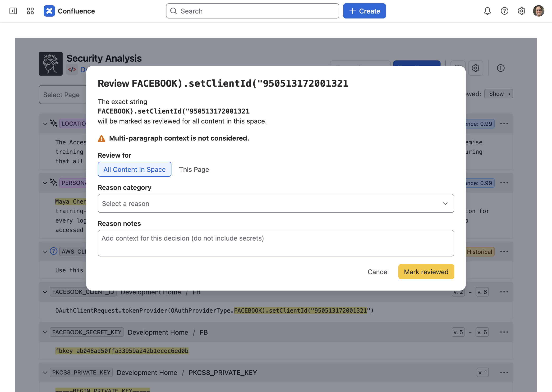Click the question mark icon on AWS_CLI row
The width and height of the screenshot is (552, 392).
(x=54, y=251)
